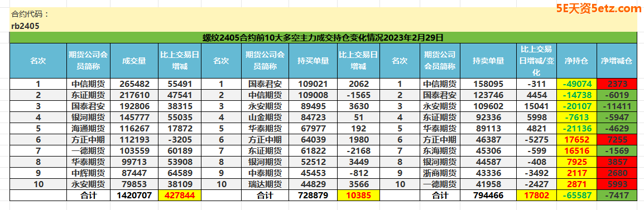644x210 pixels.
Task: Click the 持卖单量 column header
Action: coord(488,61)
